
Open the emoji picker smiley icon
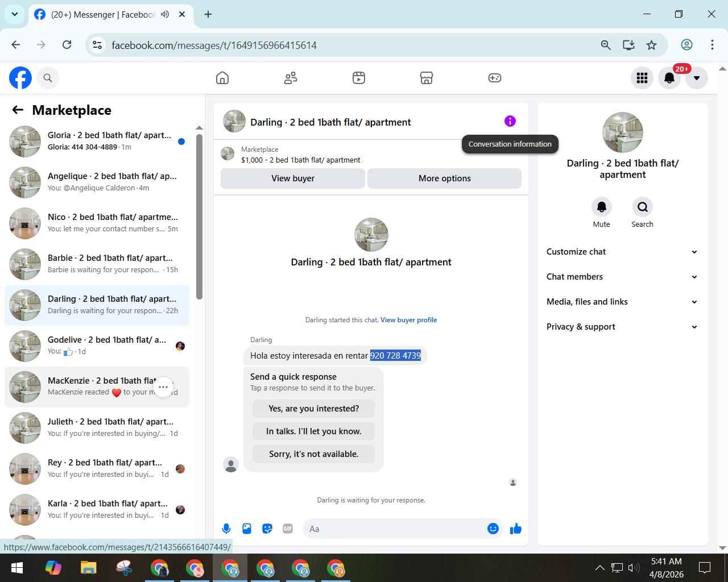(493, 529)
